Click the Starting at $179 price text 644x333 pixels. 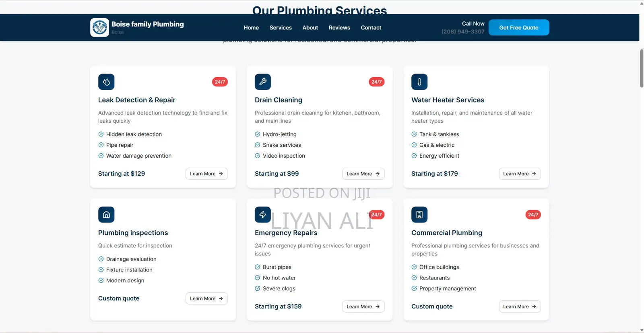[x=434, y=173]
